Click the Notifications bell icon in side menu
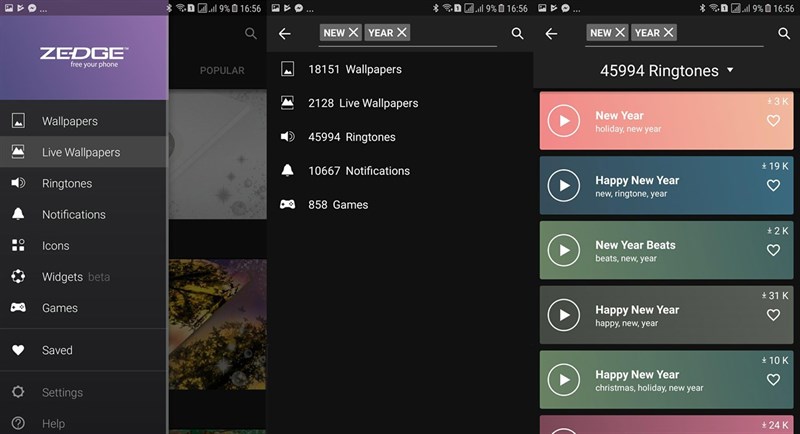 18,214
